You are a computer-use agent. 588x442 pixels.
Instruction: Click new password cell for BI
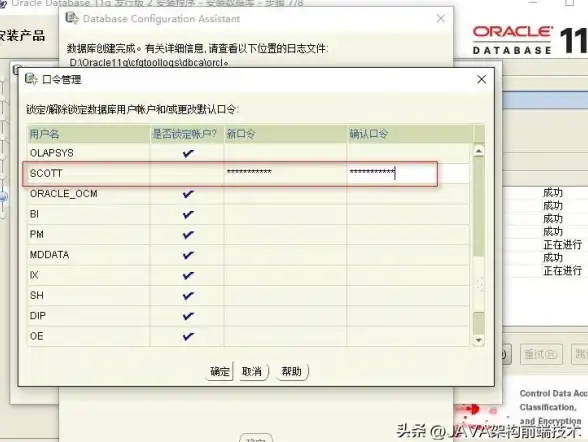285,214
